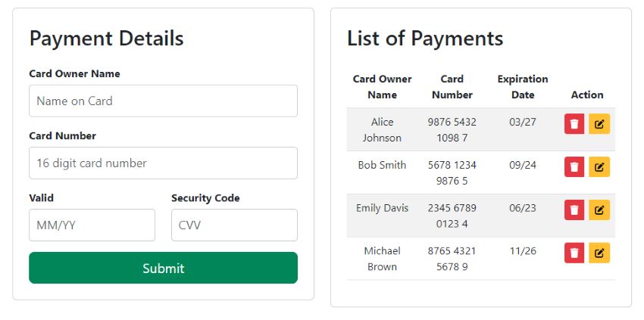Delete Alice Johnson's payment with trash icon

pyautogui.click(x=574, y=124)
